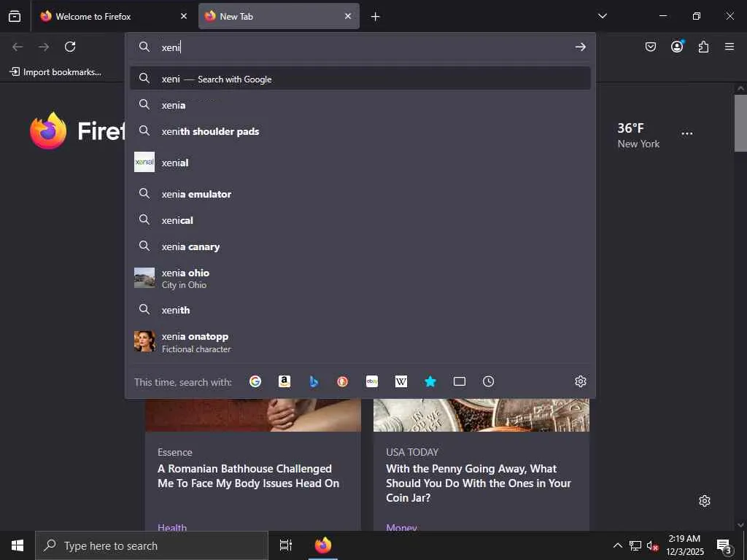This screenshot has height=560, width=747.
Task: Search with eBay this time
Action: (372, 381)
